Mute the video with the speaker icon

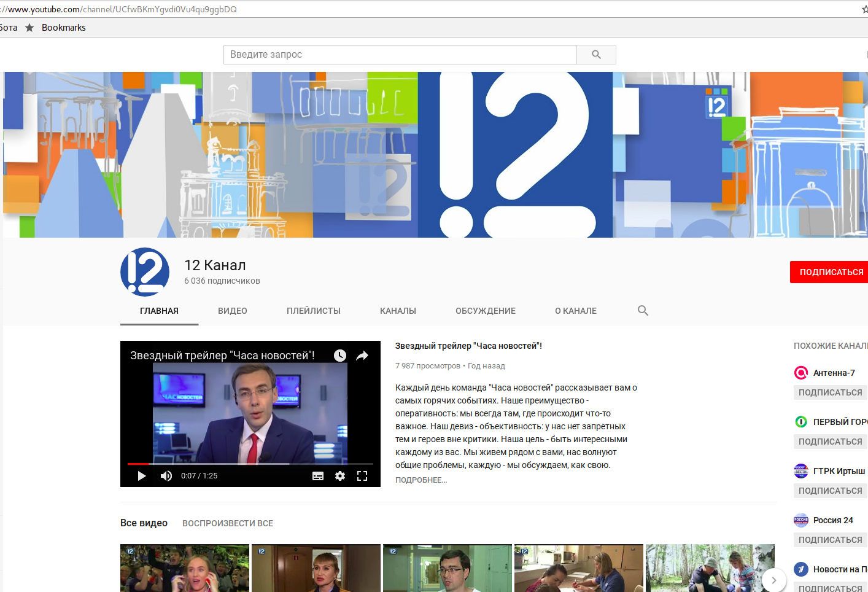[x=166, y=476]
